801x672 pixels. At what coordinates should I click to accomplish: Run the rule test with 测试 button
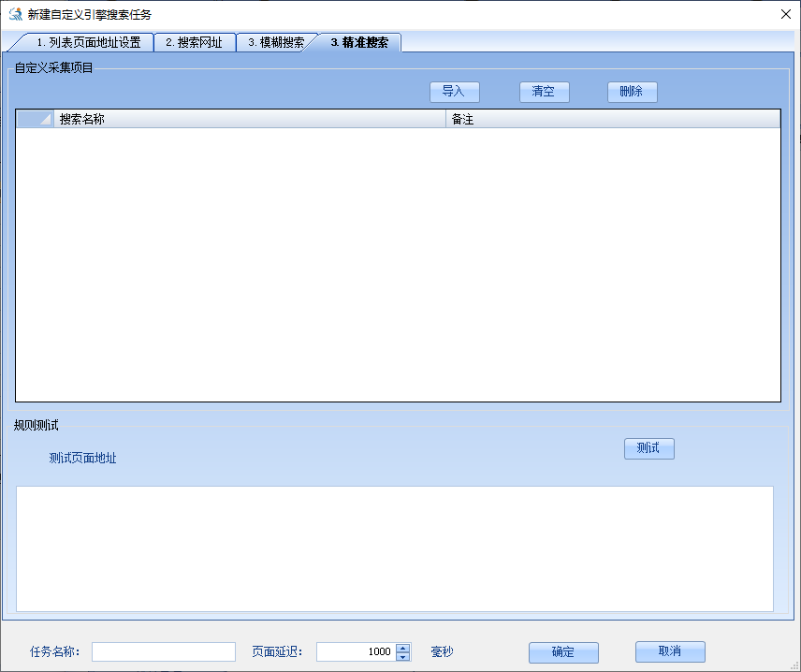click(648, 448)
